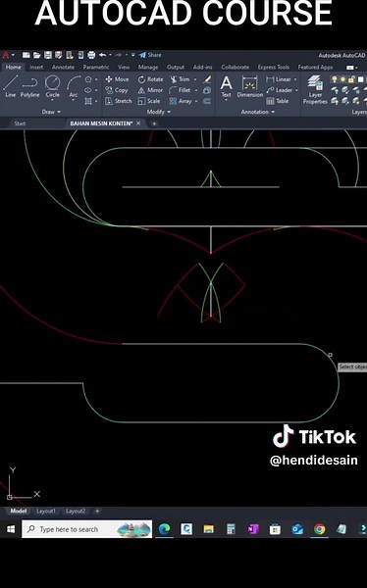Open the Manage ribbon tab

[x=148, y=67]
